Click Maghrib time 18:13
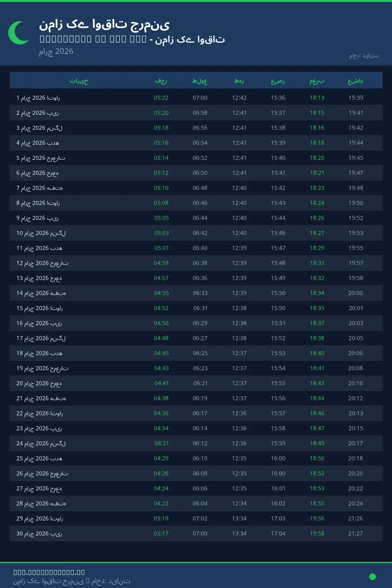Image resolution: width=392 pixels, height=588 pixels. (x=317, y=98)
